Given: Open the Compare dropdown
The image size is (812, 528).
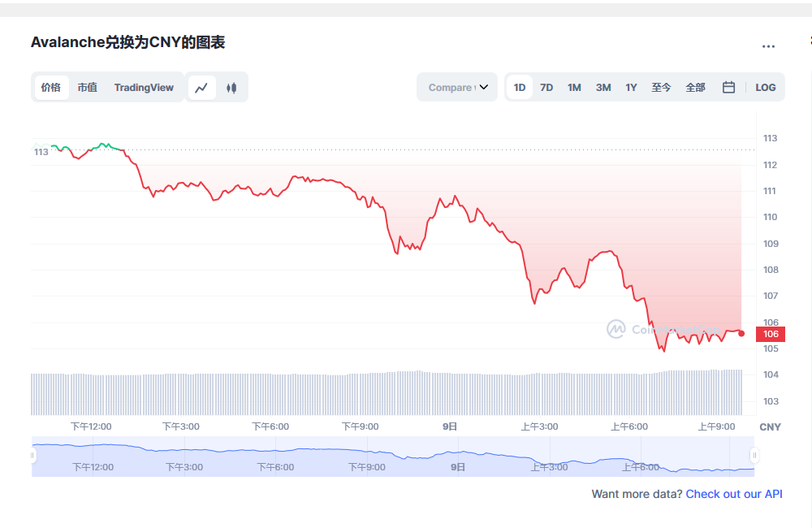Looking at the screenshot, I should pyautogui.click(x=451, y=87).
